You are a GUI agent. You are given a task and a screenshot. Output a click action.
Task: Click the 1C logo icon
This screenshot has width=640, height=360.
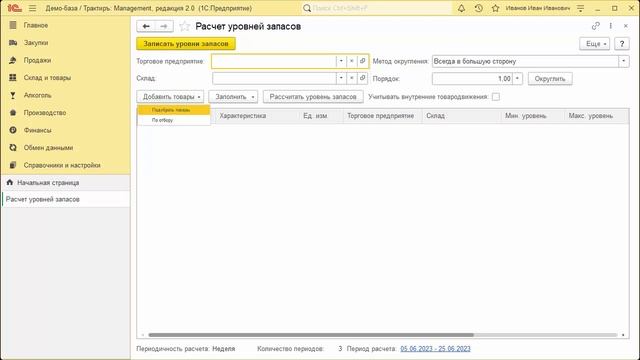pos(14,8)
